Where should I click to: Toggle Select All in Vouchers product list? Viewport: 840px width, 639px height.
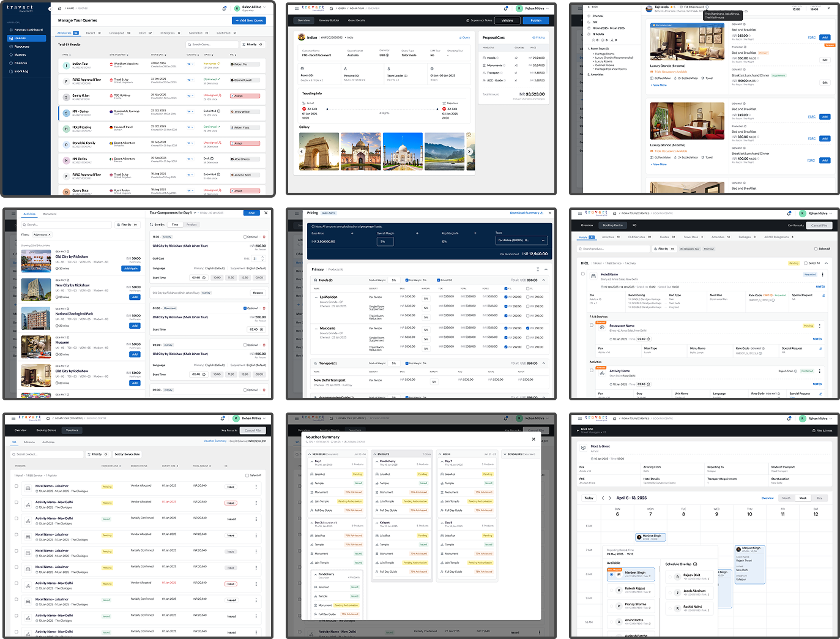tap(247, 475)
